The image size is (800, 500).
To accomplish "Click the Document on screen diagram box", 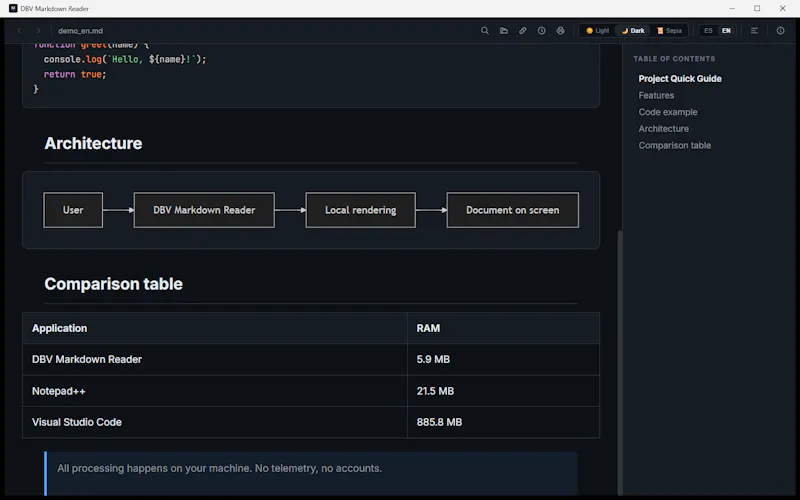I will [x=513, y=210].
